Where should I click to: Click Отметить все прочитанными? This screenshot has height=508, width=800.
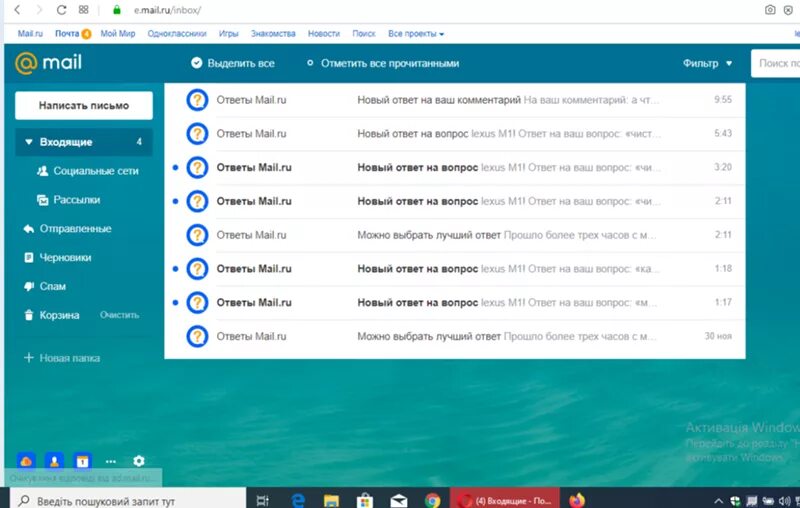[x=383, y=63]
